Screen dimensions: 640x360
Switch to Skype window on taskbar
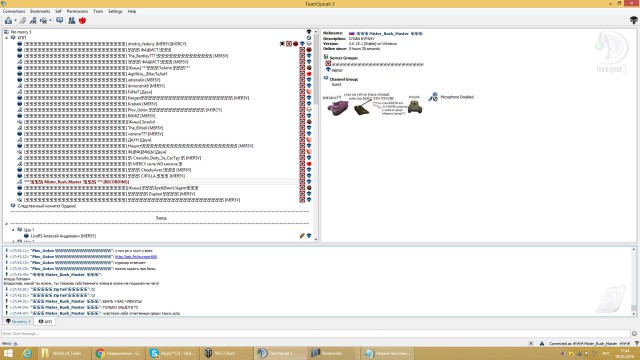click(x=172, y=353)
